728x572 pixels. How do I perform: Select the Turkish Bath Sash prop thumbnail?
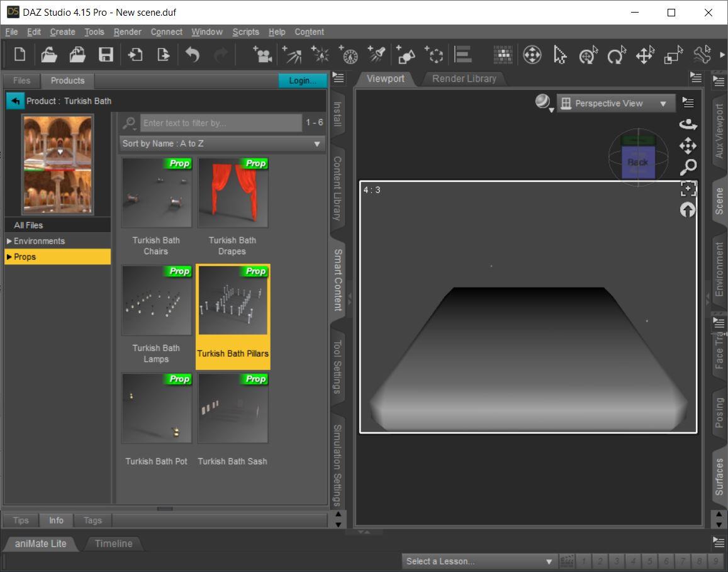pos(233,408)
